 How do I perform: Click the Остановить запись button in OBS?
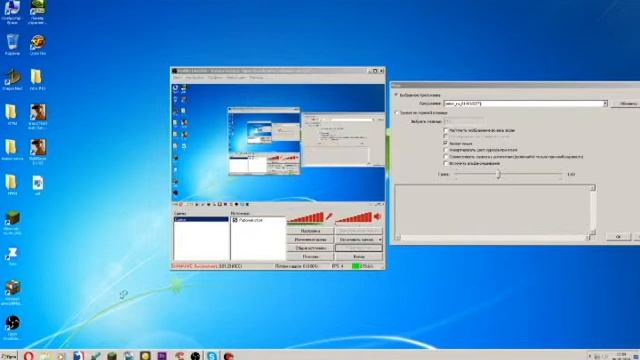pos(356,240)
